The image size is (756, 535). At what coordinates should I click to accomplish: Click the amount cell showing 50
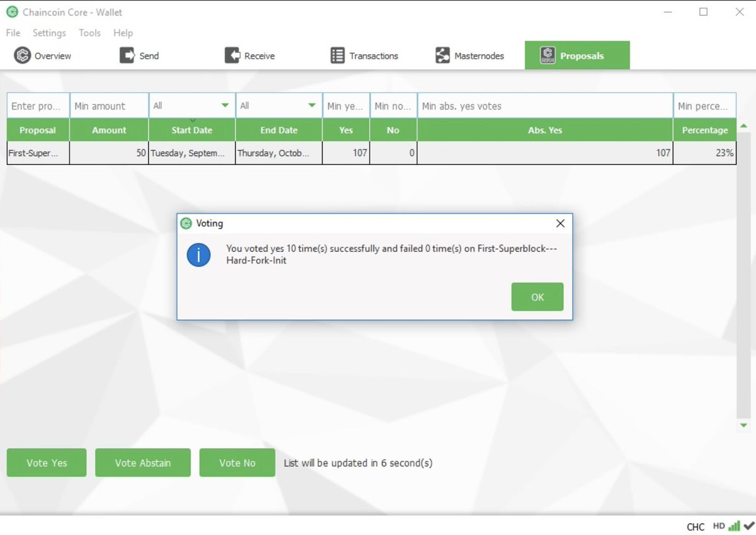[109, 153]
